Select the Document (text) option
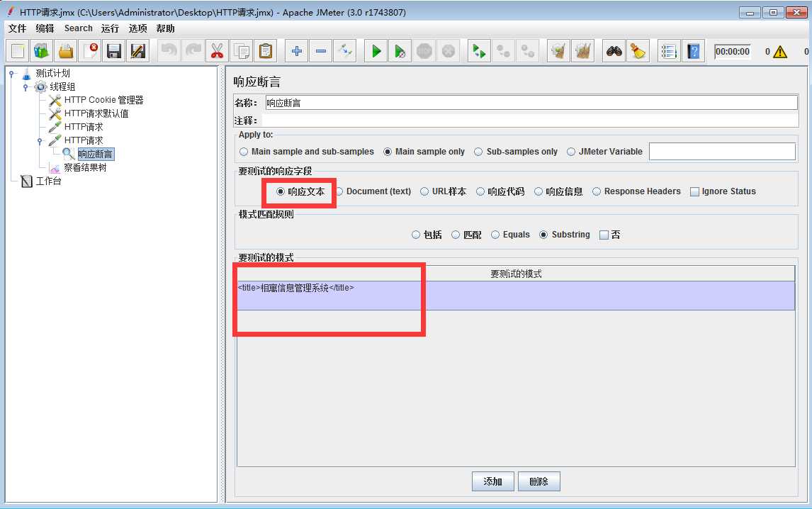 click(x=373, y=191)
